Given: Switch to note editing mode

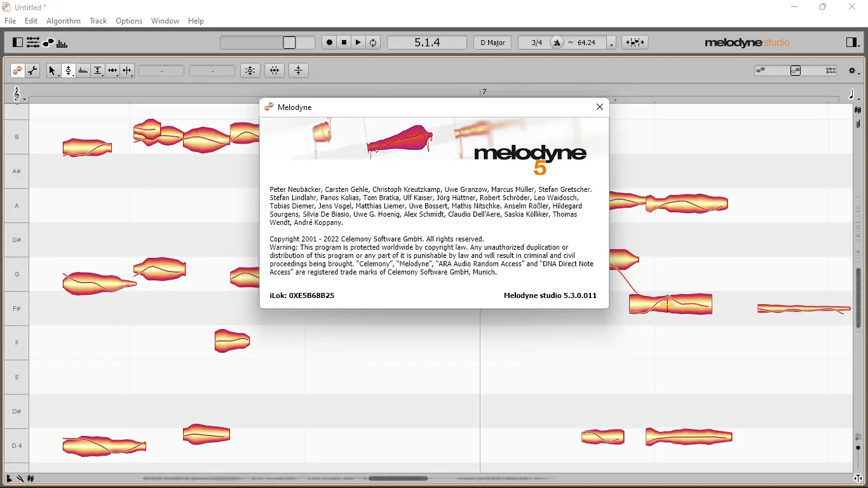Looking at the screenshot, I should pos(17,71).
